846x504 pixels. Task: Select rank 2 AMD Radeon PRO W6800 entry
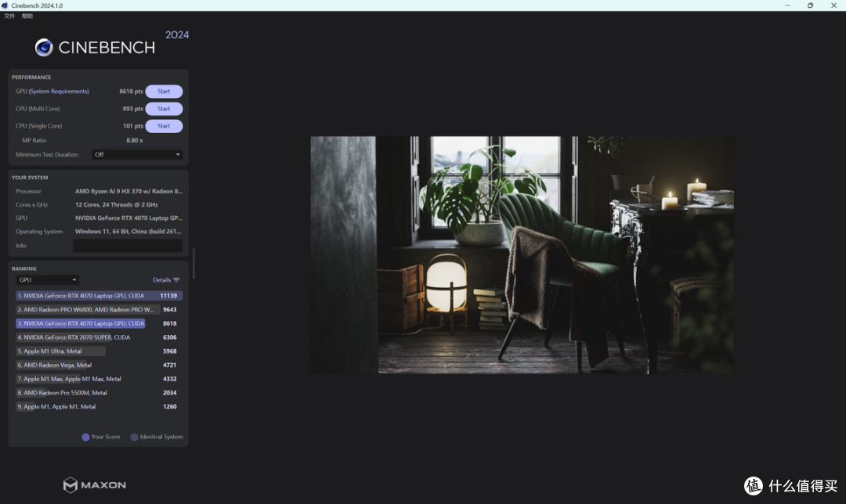[99, 309]
